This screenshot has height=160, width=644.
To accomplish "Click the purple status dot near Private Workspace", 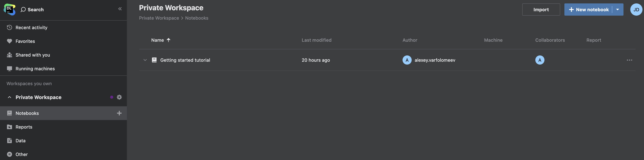I will (x=112, y=97).
